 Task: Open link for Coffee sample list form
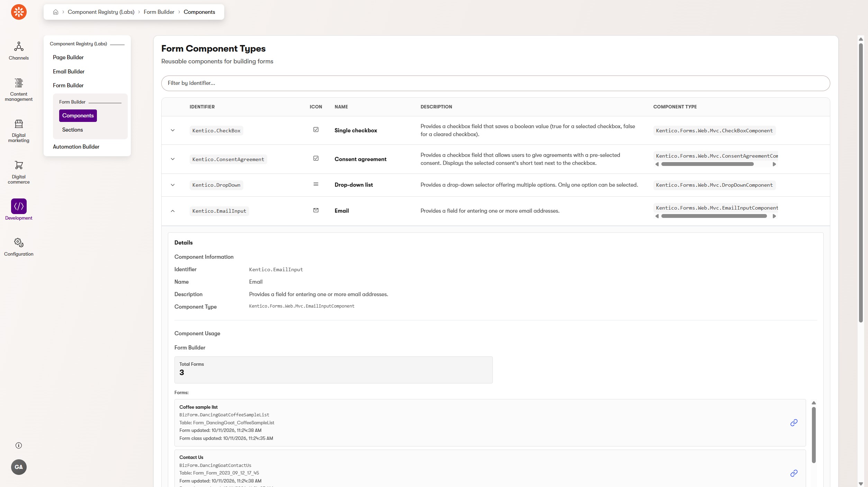coord(794,423)
